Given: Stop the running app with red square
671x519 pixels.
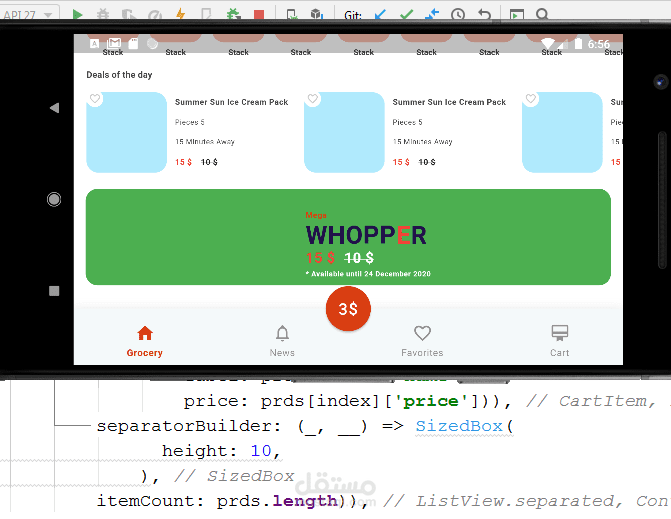Looking at the screenshot, I should 258,15.
